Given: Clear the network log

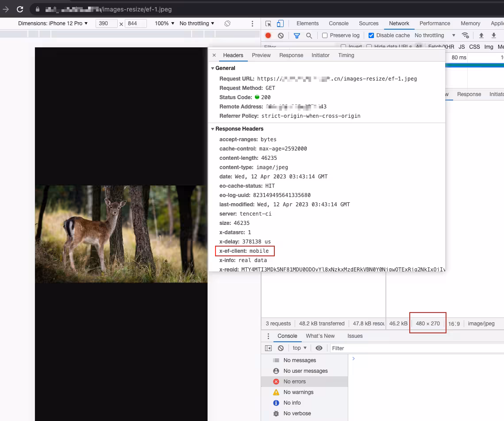Looking at the screenshot, I should (x=281, y=35).
